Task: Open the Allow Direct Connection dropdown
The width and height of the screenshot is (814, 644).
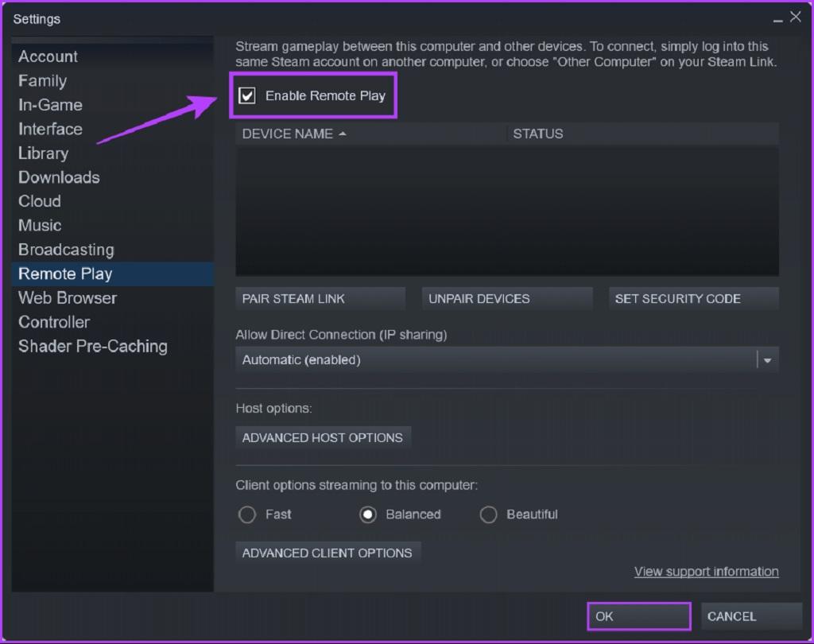Action: 506,359
